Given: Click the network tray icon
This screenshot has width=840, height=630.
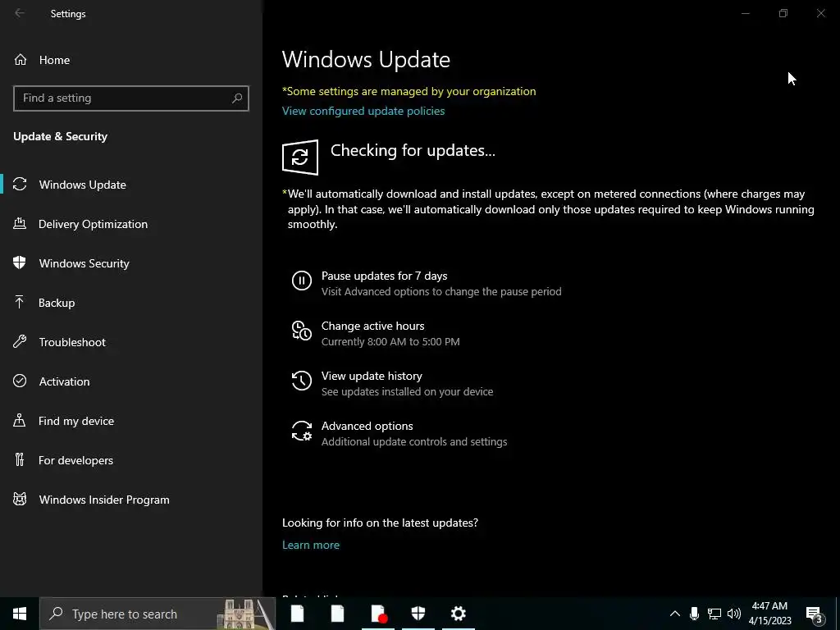Looking at the screenshot, I should coord(714,614).
